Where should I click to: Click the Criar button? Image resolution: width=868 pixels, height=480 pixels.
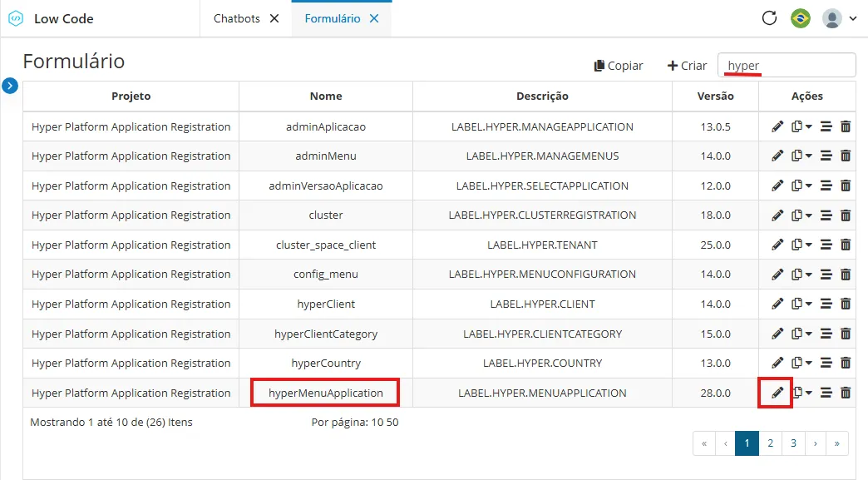pos(687,66)
